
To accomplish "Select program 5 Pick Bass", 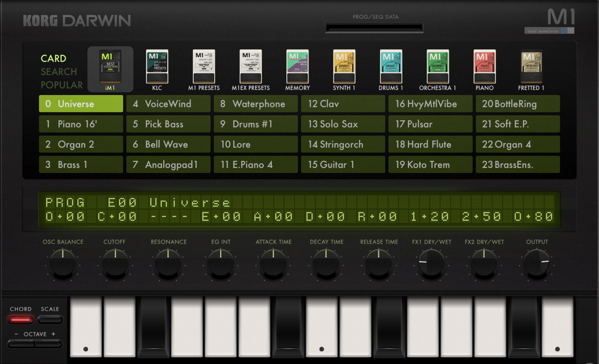I will tap(168, 124).
